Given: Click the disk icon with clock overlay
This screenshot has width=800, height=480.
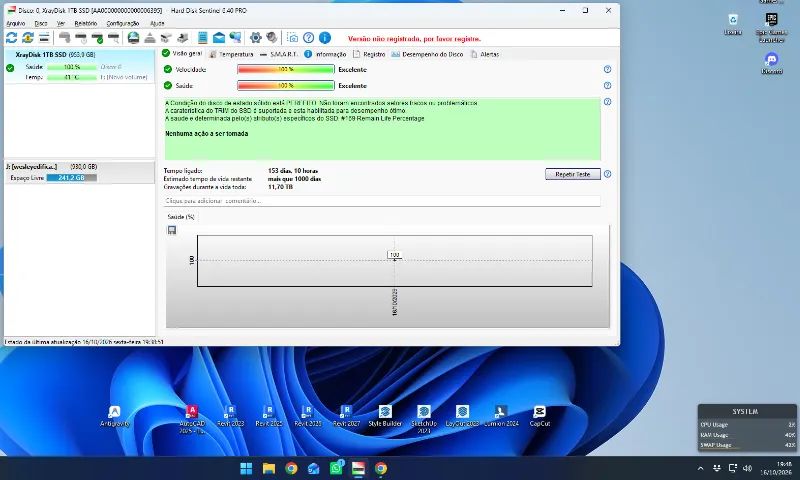Looking at the screenshot, I should (x=81, y=37).
